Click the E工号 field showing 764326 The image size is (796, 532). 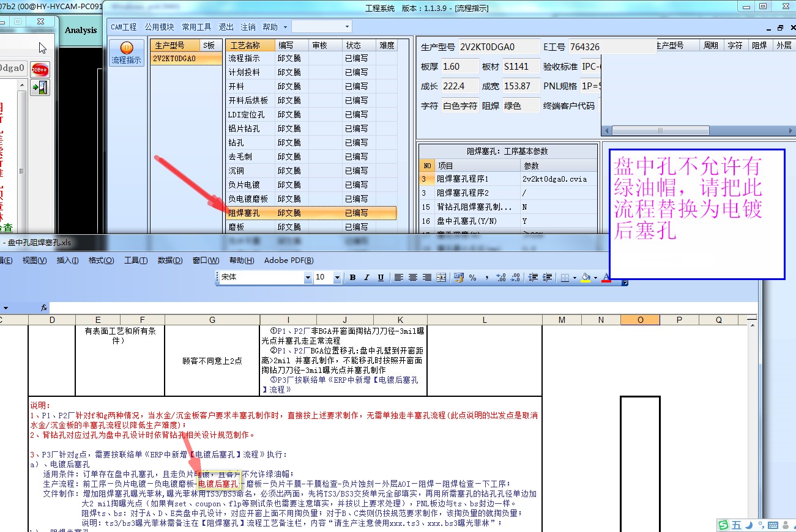click(612, 47)
